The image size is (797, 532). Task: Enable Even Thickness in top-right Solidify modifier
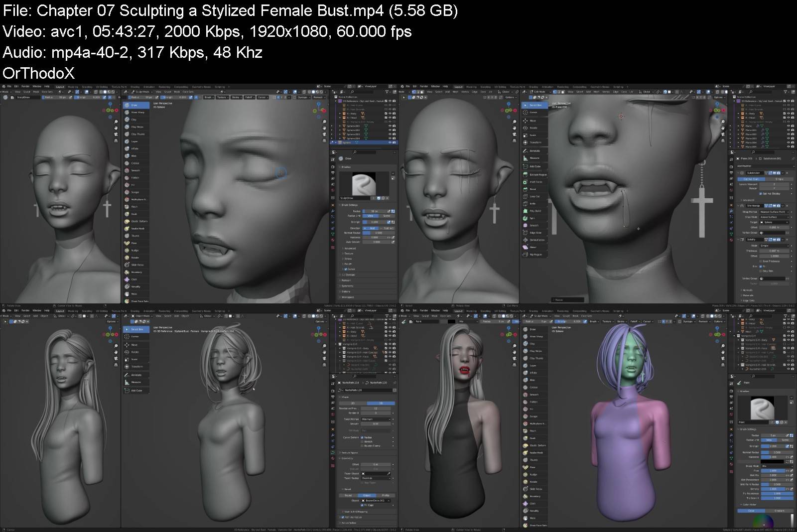pyautogui.click(x=761, y=261)
